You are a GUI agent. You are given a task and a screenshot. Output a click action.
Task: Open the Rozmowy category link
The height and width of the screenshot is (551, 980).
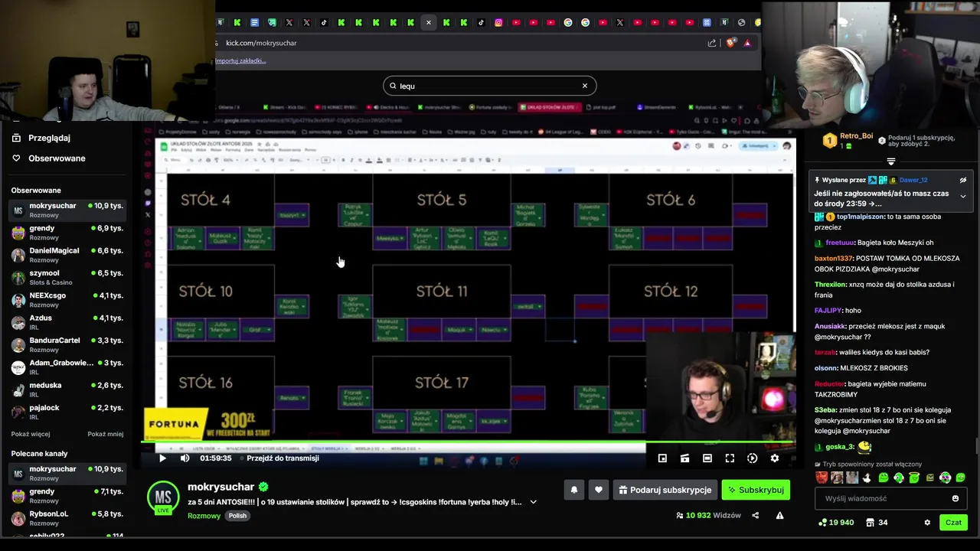(x=204, y=515)
